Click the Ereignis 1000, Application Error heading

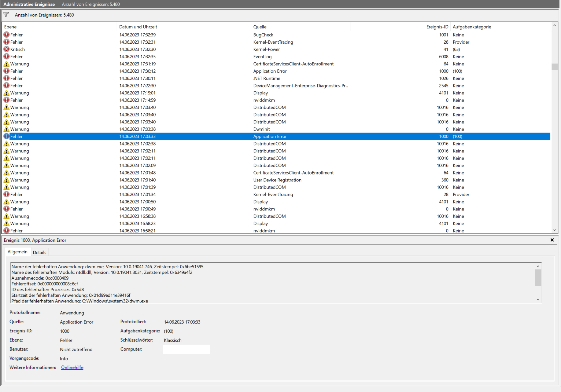(x=35, y=240)
